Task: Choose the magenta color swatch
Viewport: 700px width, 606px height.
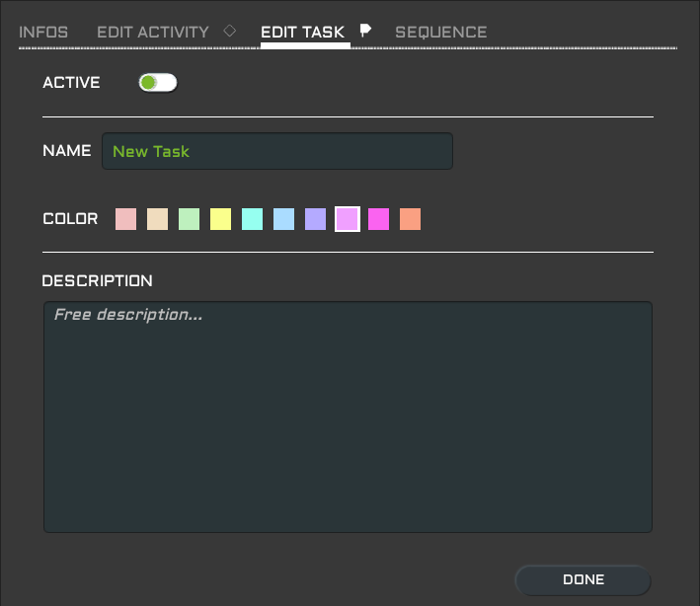Action: (378, 219)
